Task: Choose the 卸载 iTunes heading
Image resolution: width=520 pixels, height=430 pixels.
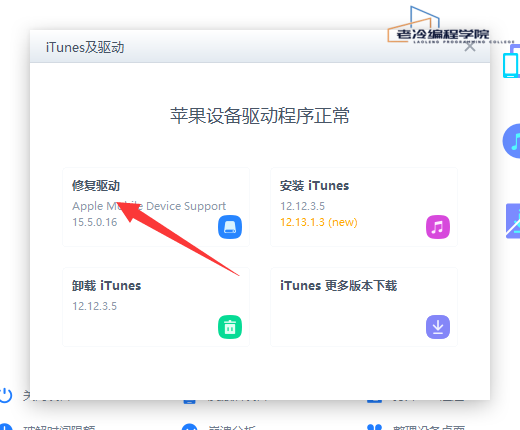Action: pyautogui.click(x=106, y=286)
